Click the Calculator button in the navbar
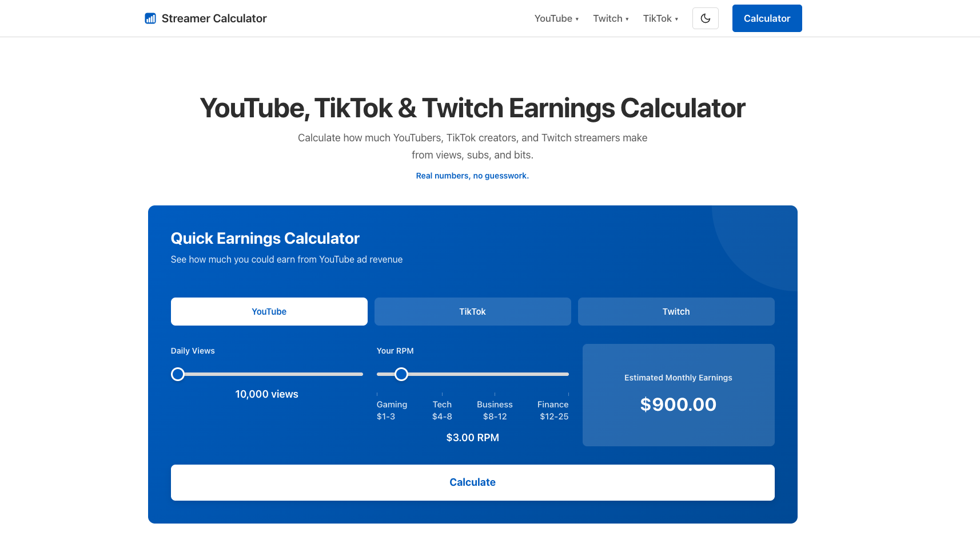This screenshot has width=980, height=547. [767, 18]
